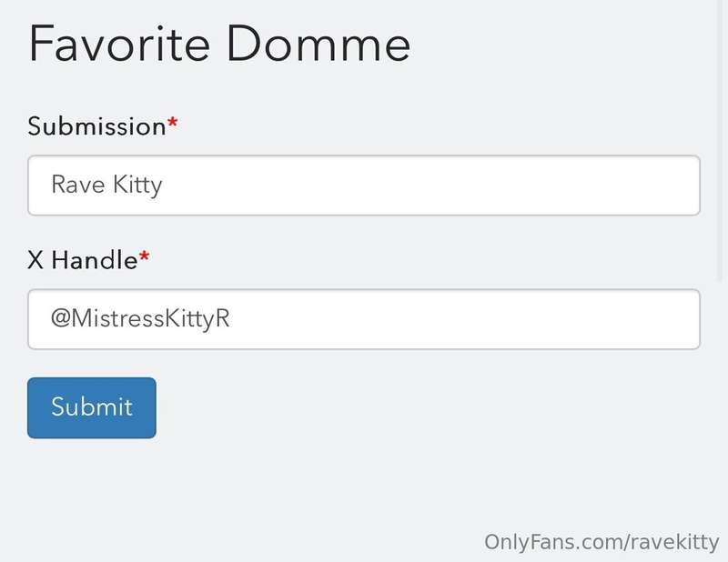This screenshot has width=728, height=562.
Task: Click the empty right end of X Handle field
Action: tap(591, 319)
